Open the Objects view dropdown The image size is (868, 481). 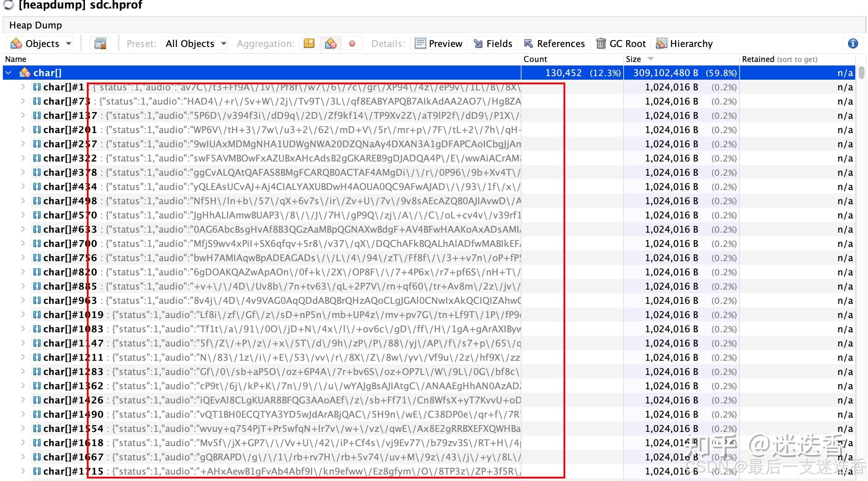[41, 43]
